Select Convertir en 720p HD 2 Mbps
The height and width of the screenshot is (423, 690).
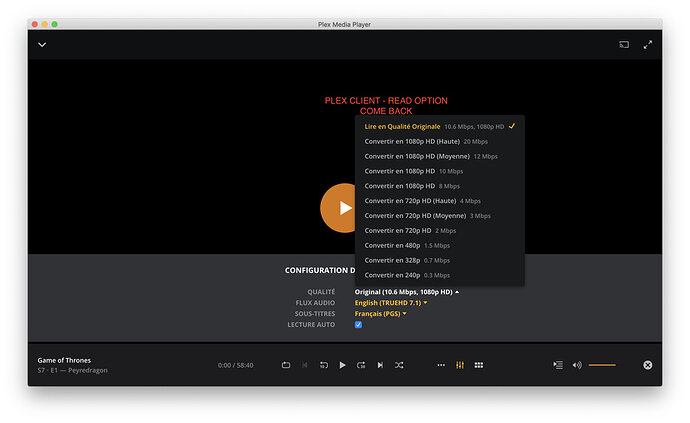pos(440,231)
